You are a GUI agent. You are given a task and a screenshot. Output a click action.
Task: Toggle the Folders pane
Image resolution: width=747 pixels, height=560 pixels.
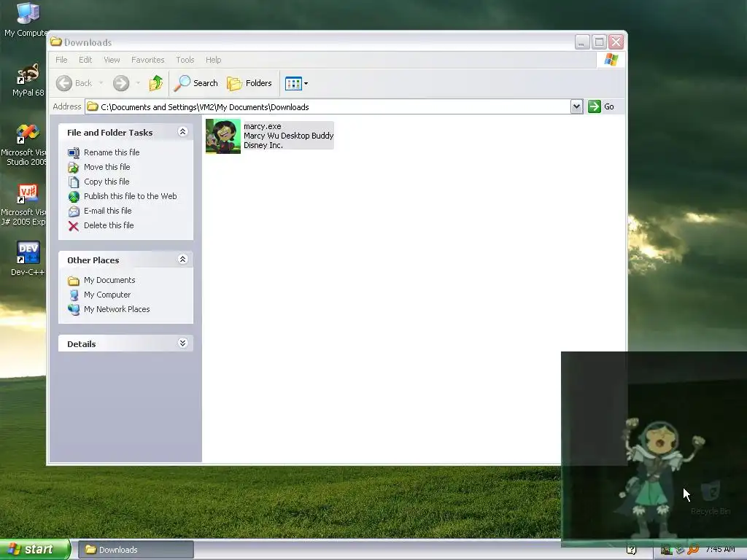click(x=249, y=83)
